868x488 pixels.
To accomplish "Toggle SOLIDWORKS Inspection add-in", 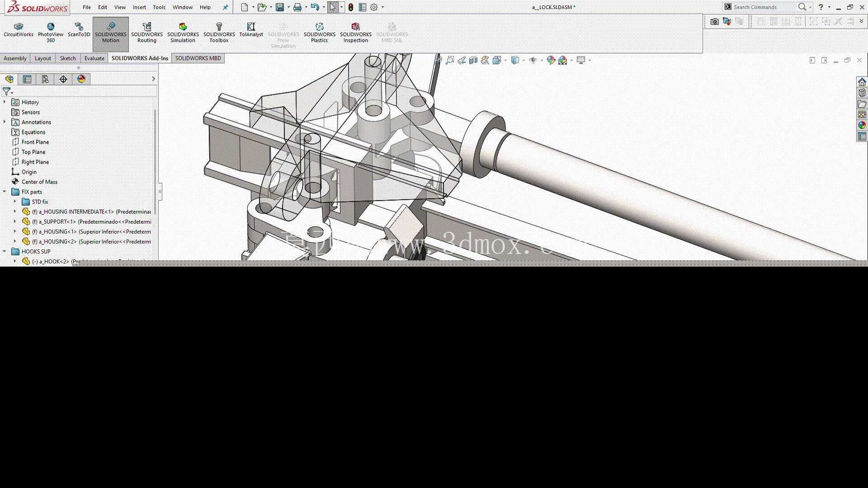I will point(356,33).
